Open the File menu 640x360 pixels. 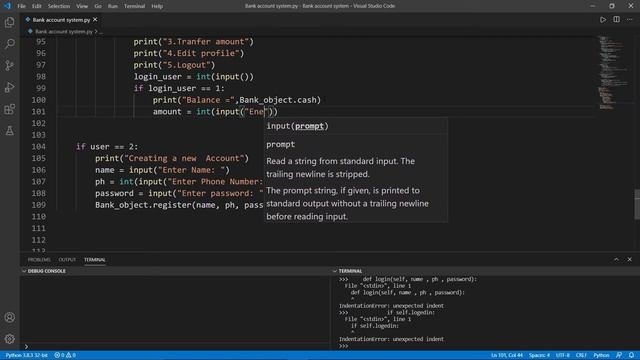point(21,6)
